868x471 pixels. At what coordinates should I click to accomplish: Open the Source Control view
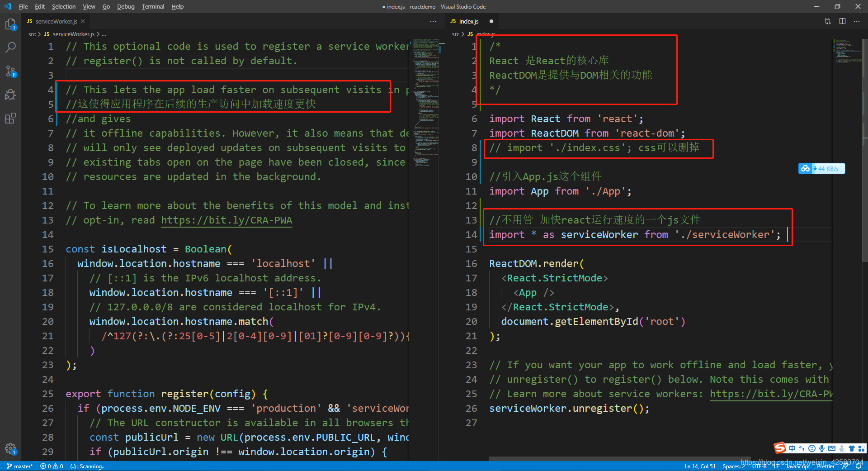[x=10, y=71]
